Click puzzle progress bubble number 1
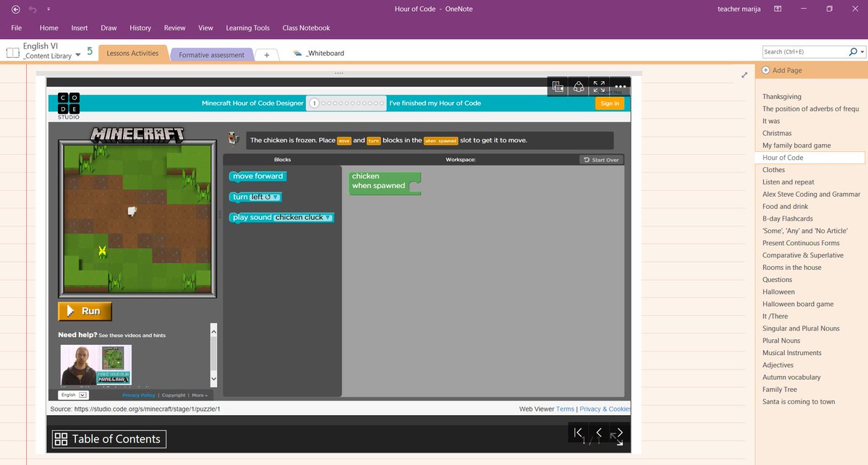Screen dimensions: 868x465 coord(314,103)
